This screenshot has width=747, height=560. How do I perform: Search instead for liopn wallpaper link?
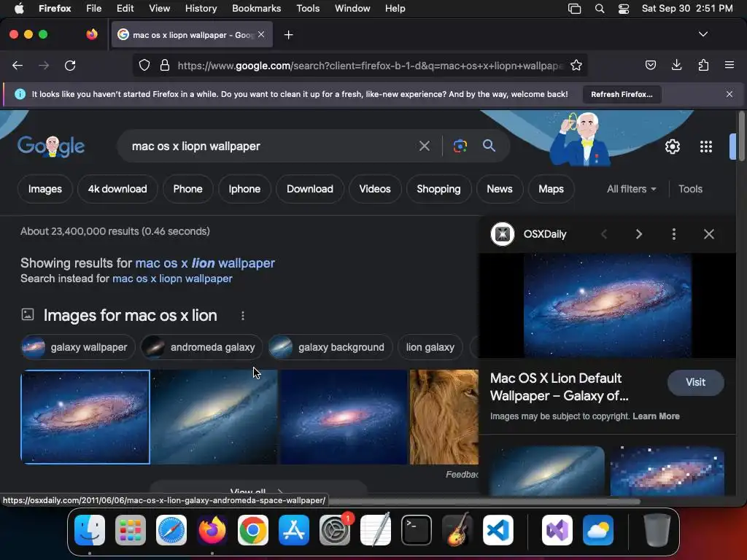tap(172, 279)
